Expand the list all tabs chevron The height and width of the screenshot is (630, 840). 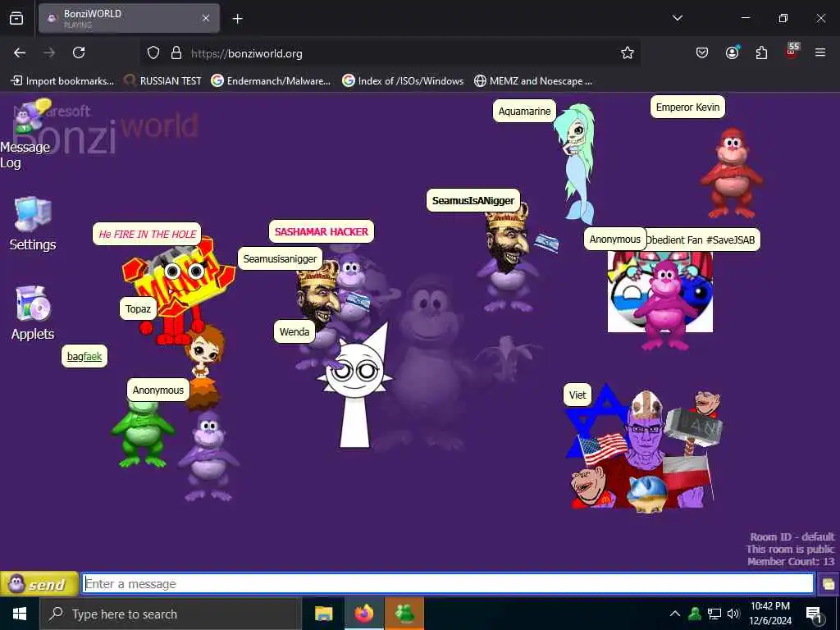(x=677, y=18)
